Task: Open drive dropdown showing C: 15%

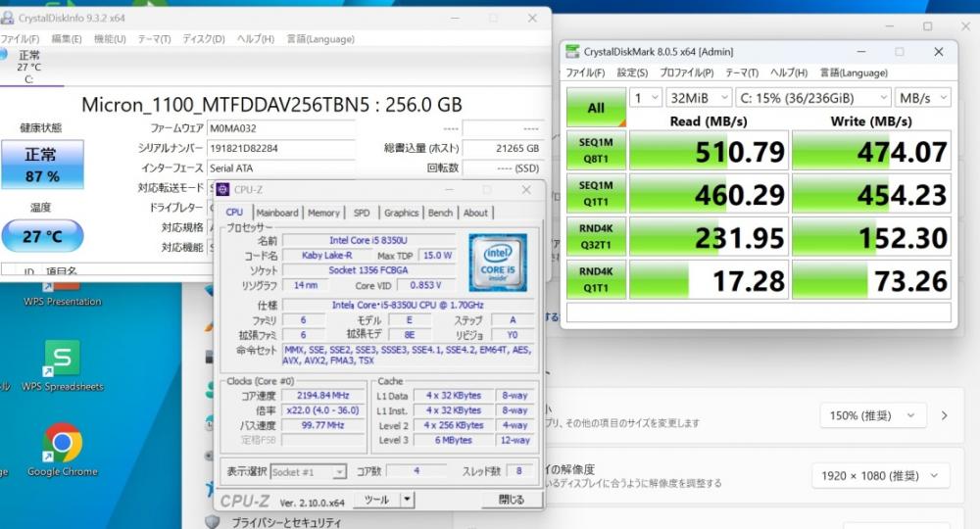Action: 812,98
